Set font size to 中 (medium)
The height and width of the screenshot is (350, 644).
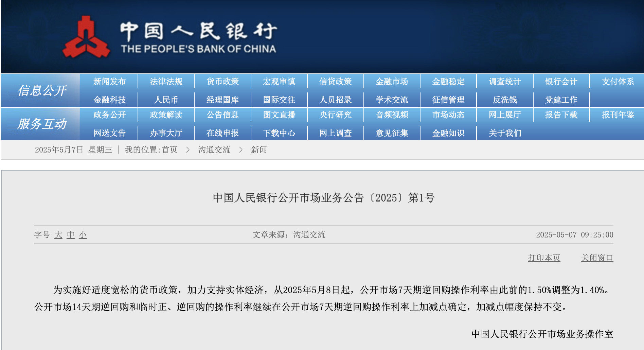71,235
